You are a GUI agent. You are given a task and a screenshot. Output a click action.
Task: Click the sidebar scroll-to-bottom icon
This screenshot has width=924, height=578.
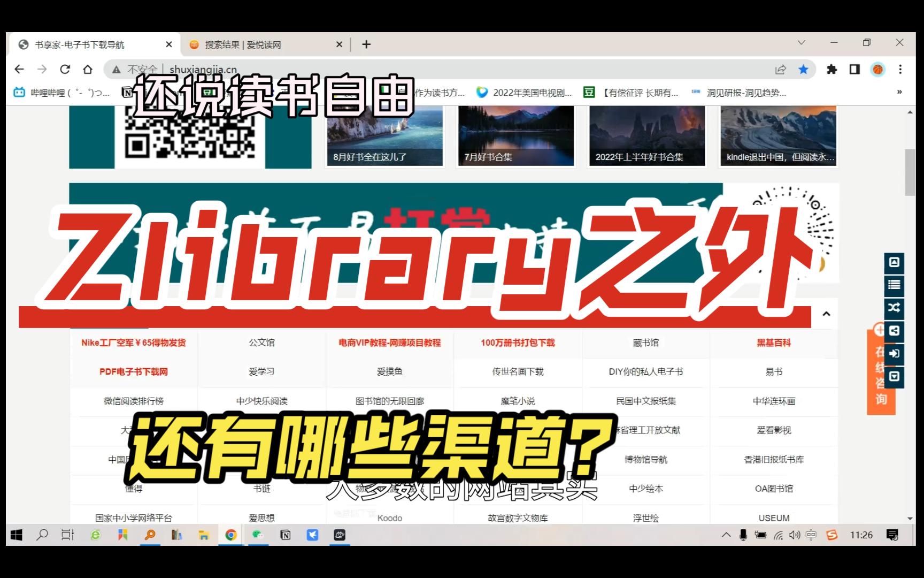click(894, 377)
